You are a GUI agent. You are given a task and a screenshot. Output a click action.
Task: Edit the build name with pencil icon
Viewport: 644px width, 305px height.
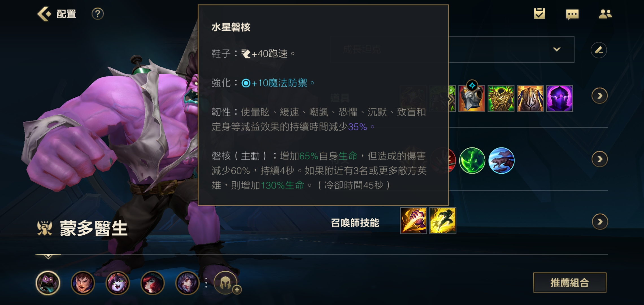[x=599, y=50]
